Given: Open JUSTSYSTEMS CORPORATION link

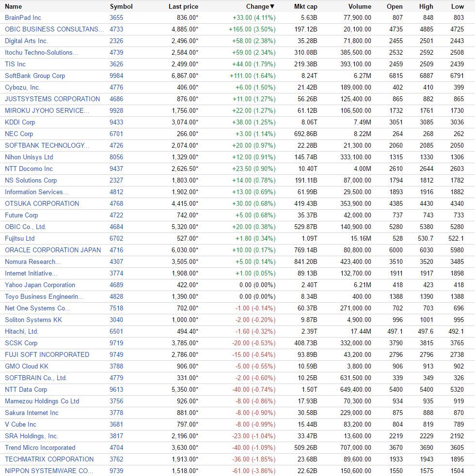Looking at the screenshot, I should 52,99.
